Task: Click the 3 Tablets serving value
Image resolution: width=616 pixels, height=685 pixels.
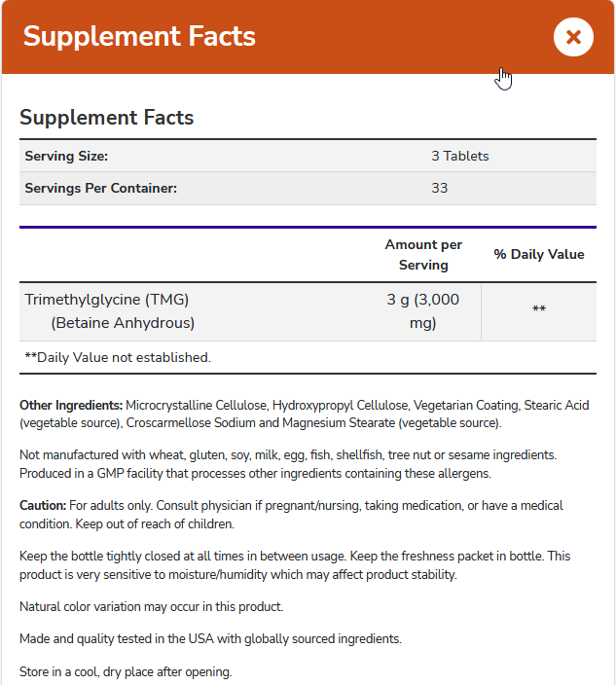Action: [460, 156]
